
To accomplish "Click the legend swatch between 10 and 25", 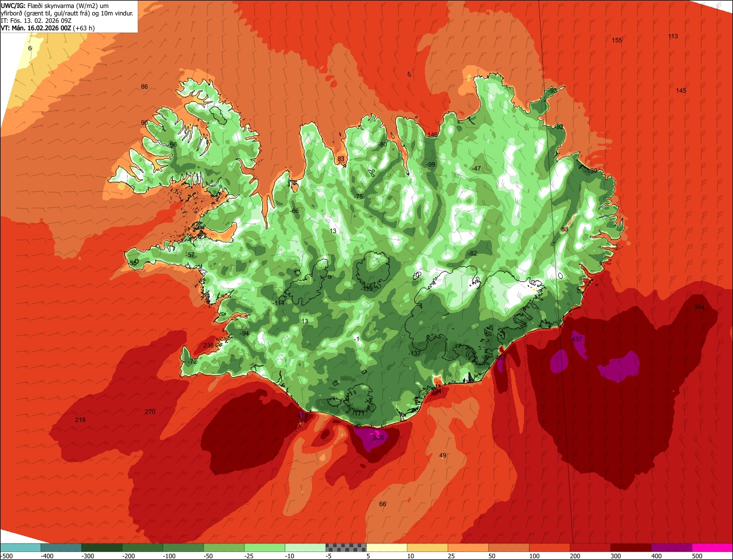I will click(x=427, y=547).
